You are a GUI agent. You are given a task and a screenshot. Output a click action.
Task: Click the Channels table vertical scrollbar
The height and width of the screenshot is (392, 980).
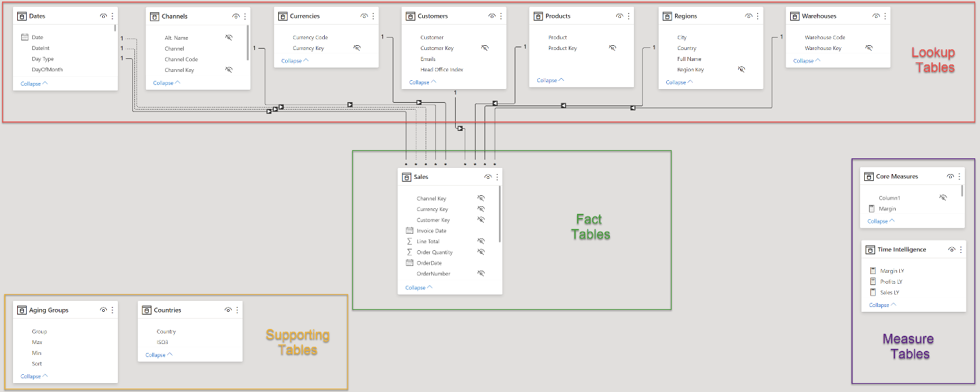coord(247,43)
